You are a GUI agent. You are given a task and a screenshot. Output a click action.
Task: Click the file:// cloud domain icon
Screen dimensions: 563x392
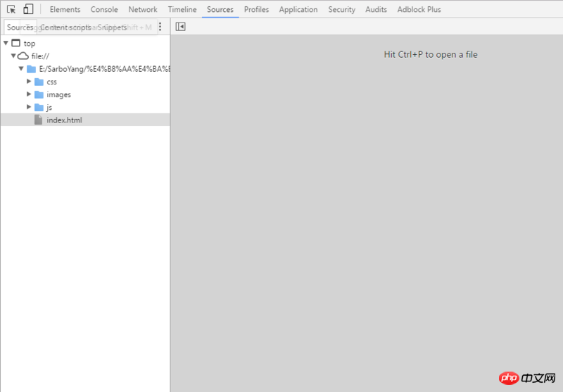pos(23,56)
